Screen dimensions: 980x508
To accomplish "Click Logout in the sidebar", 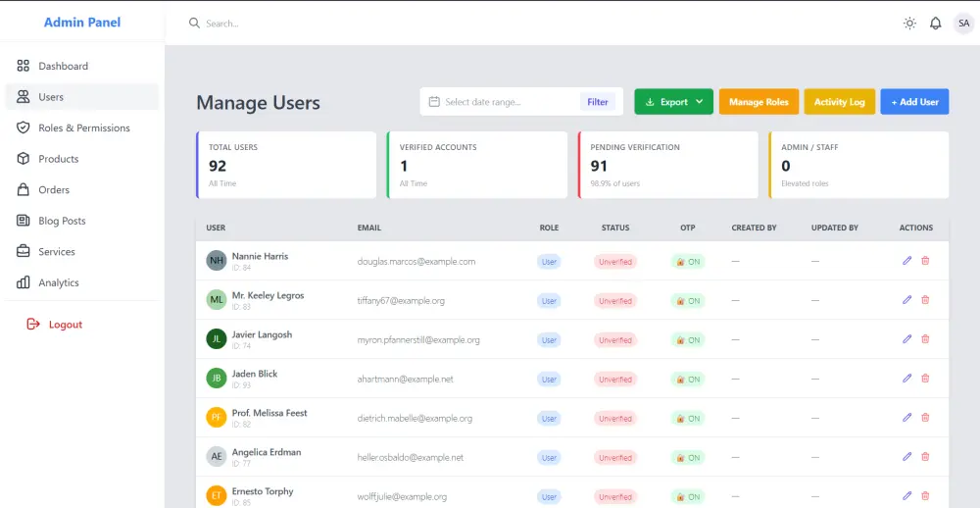I will click(x=55, y=324).
